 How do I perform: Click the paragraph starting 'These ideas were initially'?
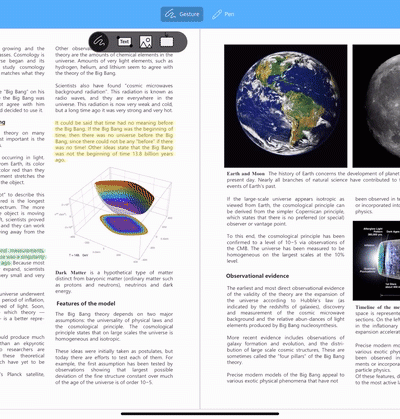coord(114,367)
